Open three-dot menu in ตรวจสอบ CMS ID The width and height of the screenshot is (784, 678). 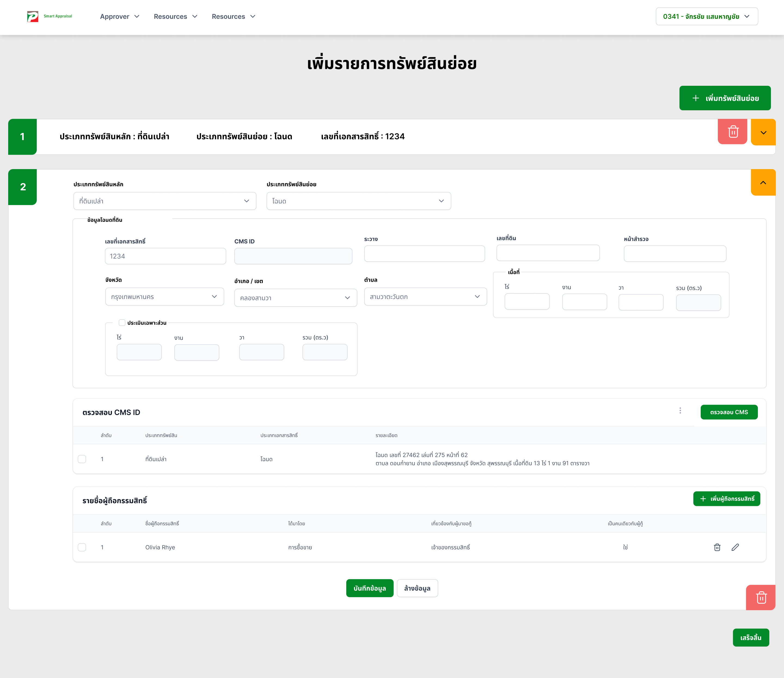pos(680,411)
